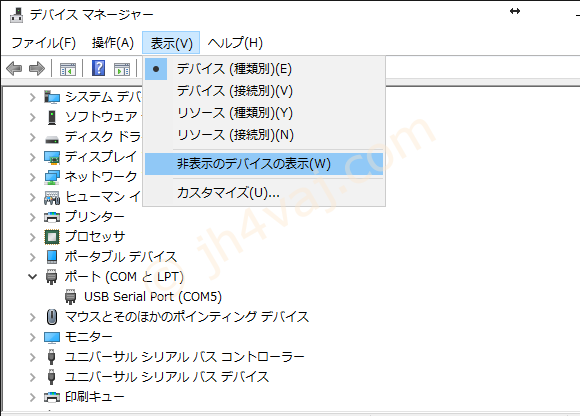Collapse the ポート (COM と LPT) node
Viewport: 580px width, 416px height.
(x=33, y=277)
